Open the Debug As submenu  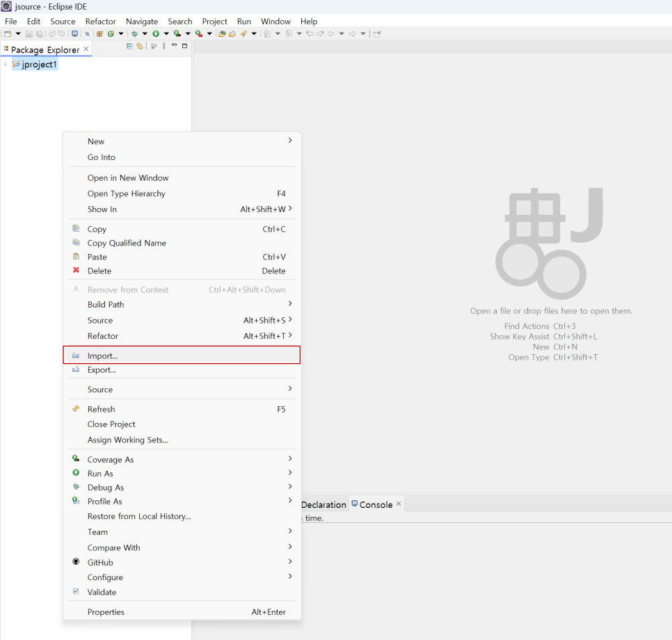pos(182,488)
